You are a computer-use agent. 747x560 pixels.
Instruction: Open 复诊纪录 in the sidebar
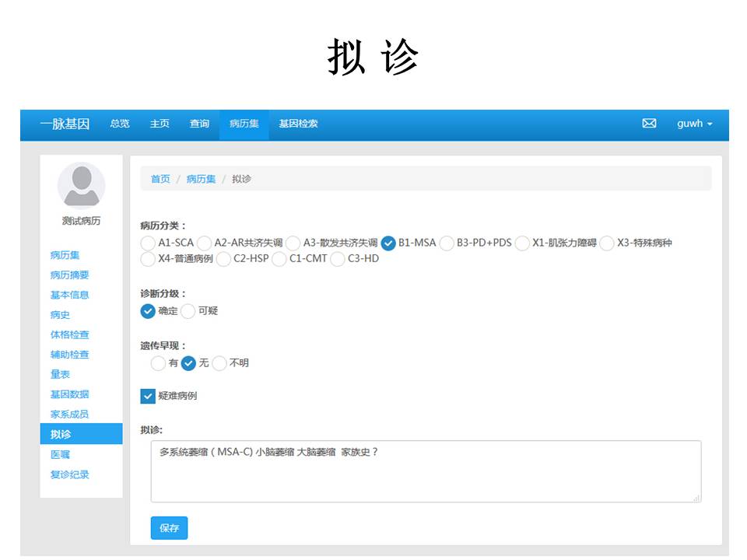pyautogui.click(x=69, y=474)
